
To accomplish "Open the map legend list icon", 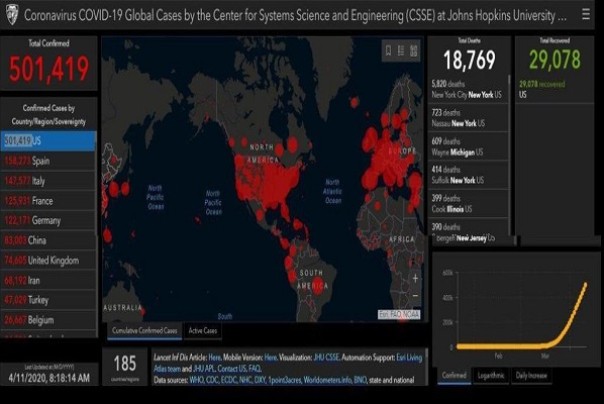I will coord(401,51).
